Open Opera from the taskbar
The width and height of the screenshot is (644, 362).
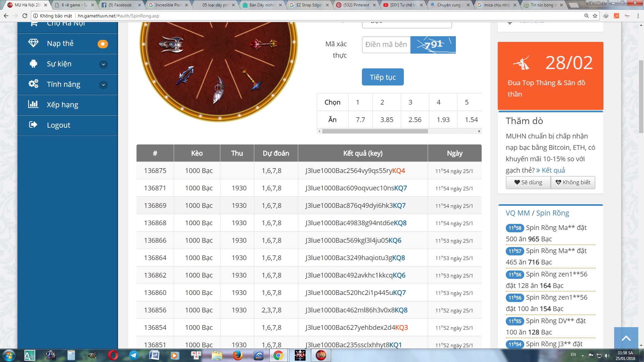coord(113,355)
